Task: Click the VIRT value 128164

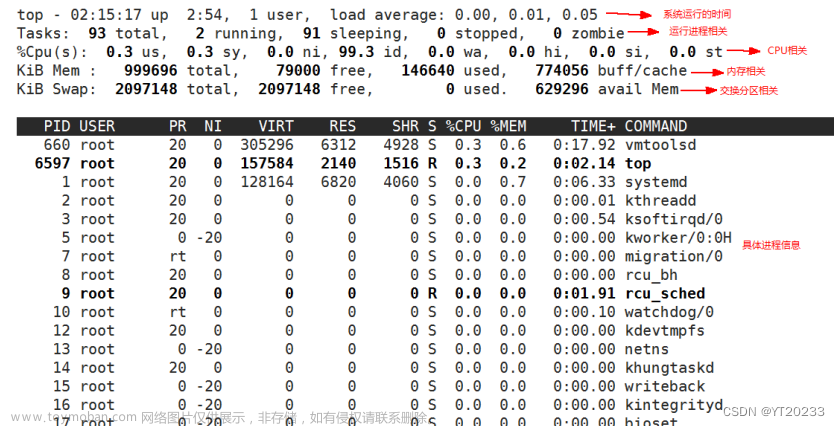Action: [267, 182]
